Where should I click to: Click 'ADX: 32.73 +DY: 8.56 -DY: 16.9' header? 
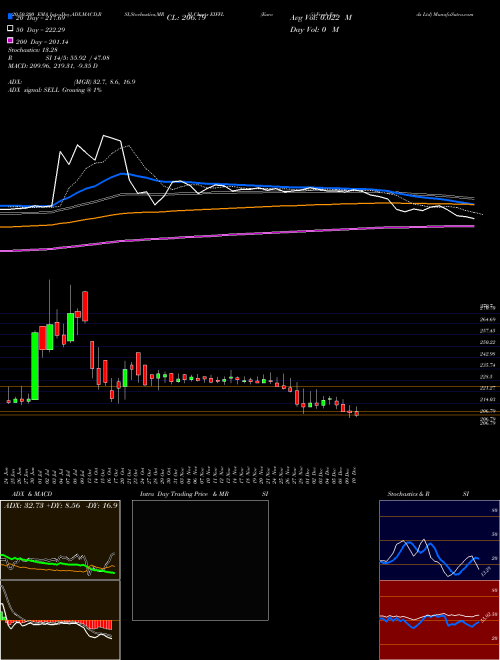[x=61, y=505]
